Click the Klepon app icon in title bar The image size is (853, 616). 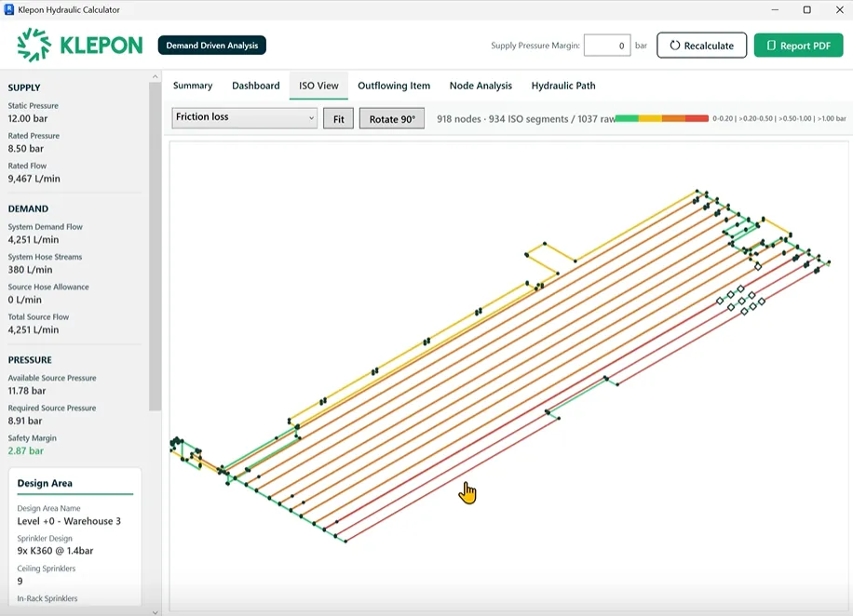coord(8,10)
